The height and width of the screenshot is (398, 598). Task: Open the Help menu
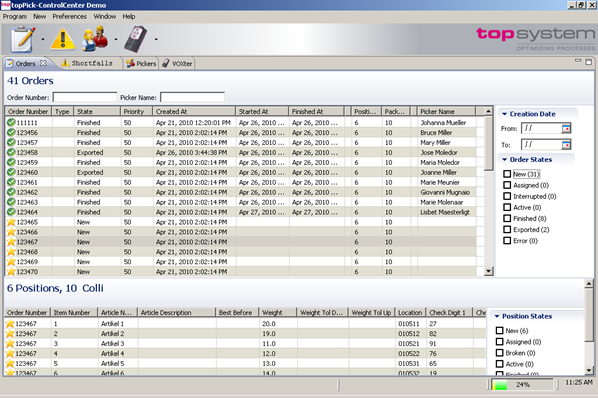coord(129,16)
